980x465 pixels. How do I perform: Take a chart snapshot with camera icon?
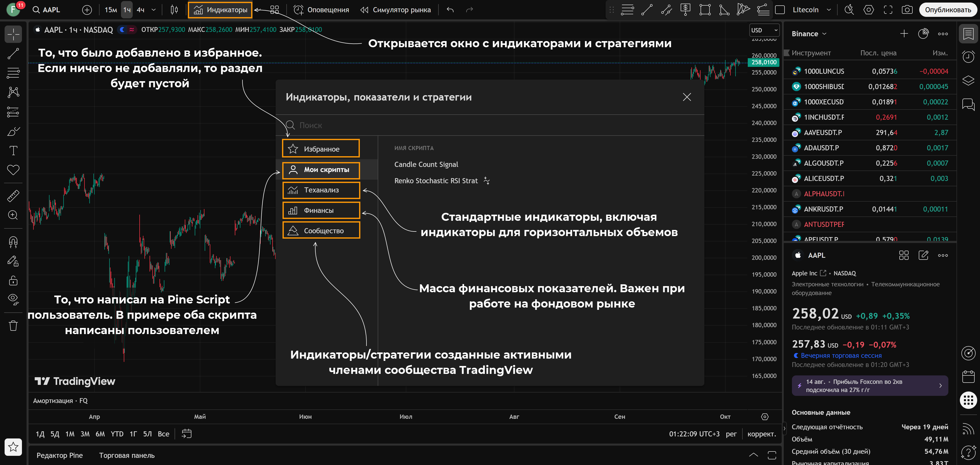pyautogui.click(x=907, y=10)
